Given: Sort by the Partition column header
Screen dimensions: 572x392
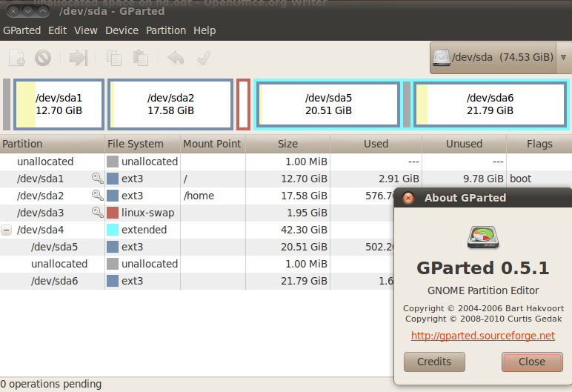Looking at the screenshot, I should (53, 144).
